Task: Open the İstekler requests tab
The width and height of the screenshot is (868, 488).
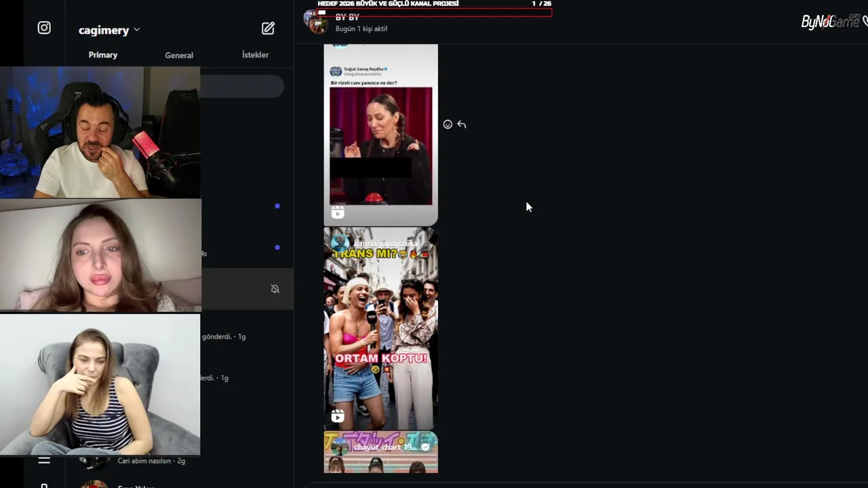Action: click(x=256, y=55)
